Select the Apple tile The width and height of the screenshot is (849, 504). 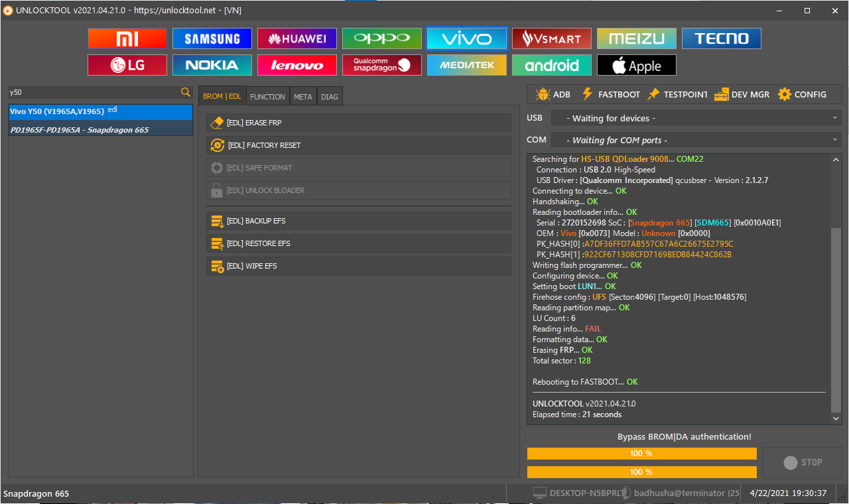[637, 65]
